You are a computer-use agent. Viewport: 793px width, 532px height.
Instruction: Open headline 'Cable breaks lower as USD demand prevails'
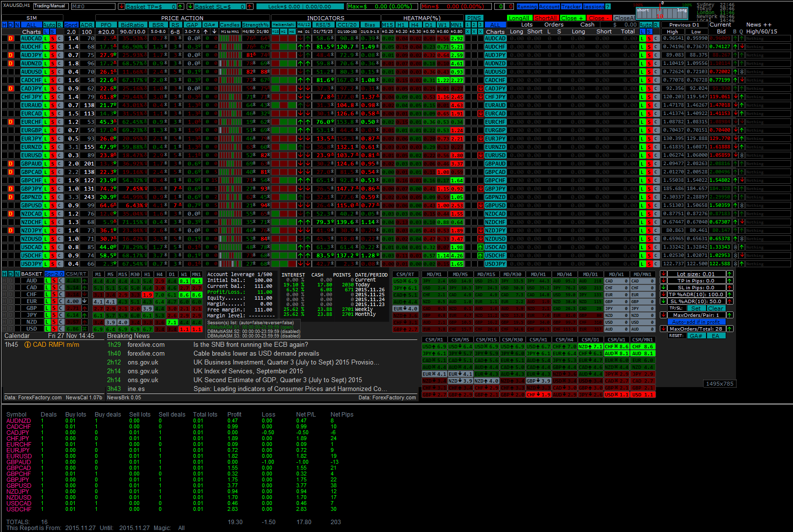coord(256,354)
